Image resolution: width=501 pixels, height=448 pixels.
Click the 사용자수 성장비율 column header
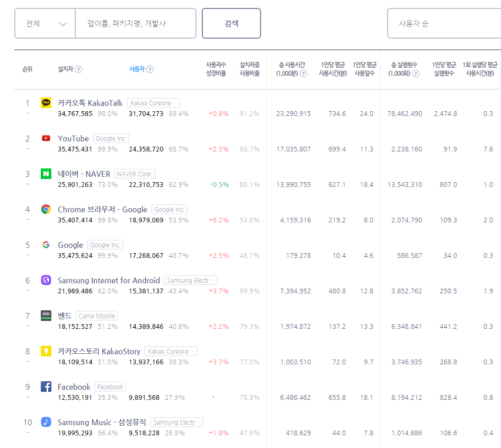(x=216, y=69)
